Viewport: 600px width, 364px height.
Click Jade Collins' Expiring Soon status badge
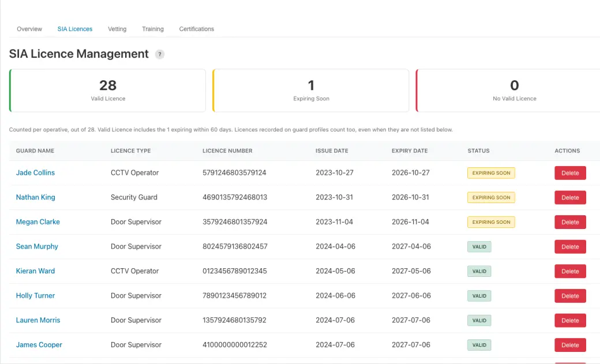[x=492, y=173]
